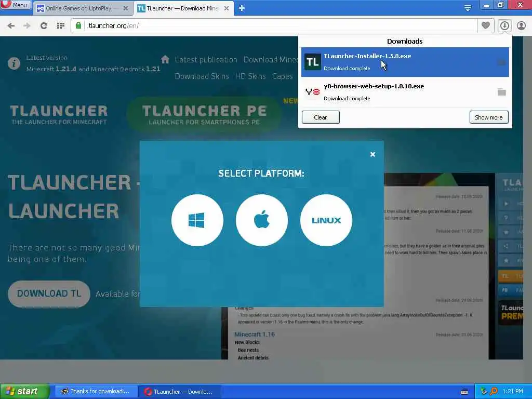This screenshot has width=532, height=399.
Task: Click Show more downloads
Action: pos(488,117)
